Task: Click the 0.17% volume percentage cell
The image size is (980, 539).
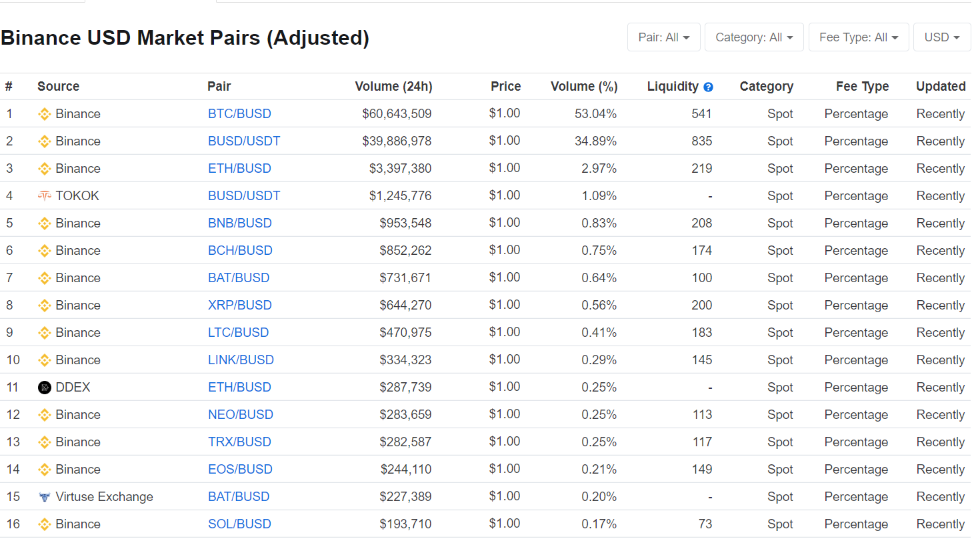Action: pyautogui.click(x=599, y=524)
